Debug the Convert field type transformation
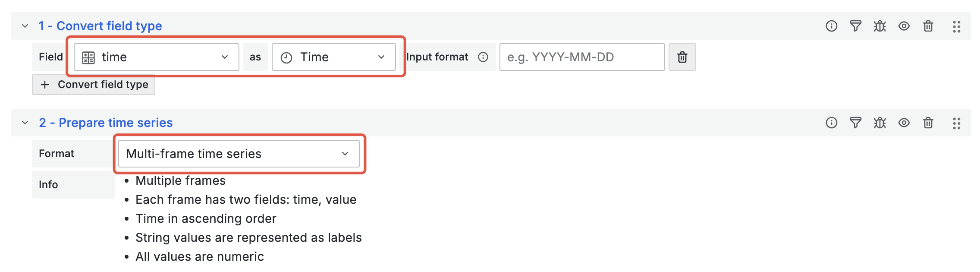980x272 pixels. (x=879, y=26)
